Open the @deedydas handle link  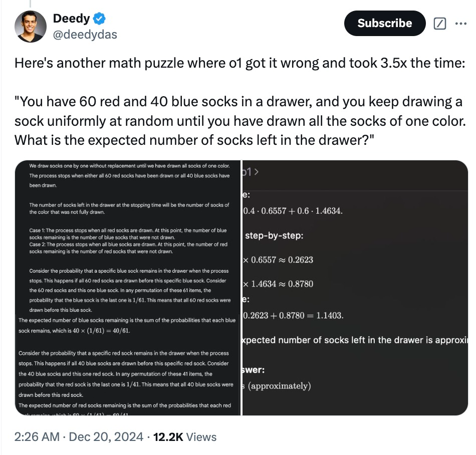point(85,35)
